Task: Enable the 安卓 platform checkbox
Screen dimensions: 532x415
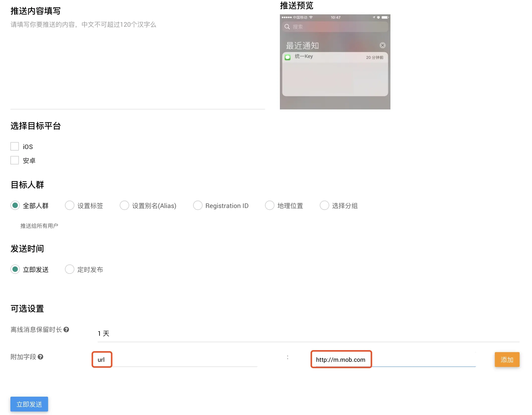Action: [x=15, y=160]
